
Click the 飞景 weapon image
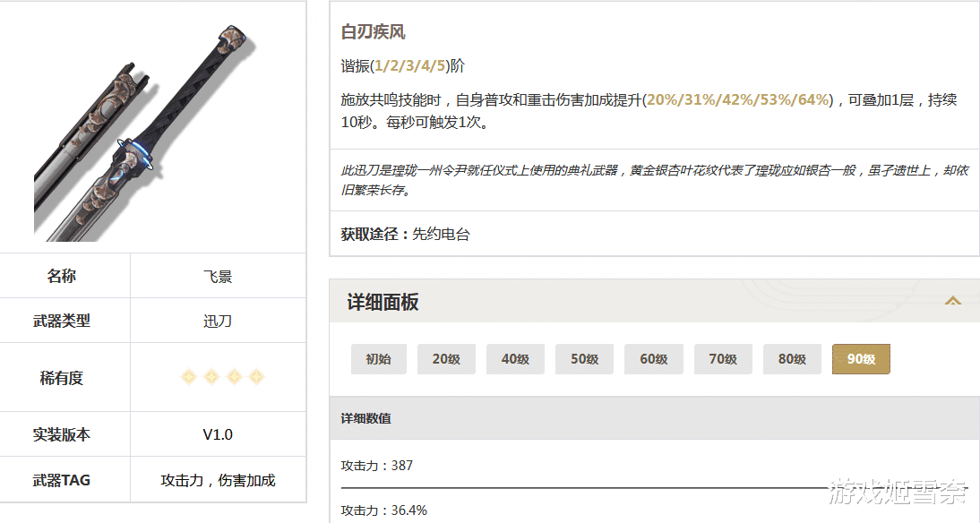(x=145, y=133)
